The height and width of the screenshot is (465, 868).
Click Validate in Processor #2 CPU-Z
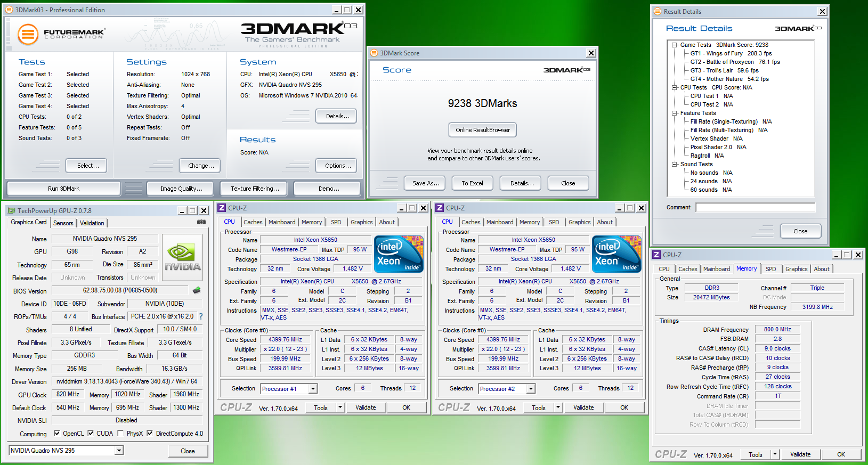click(x=583, y=407)
